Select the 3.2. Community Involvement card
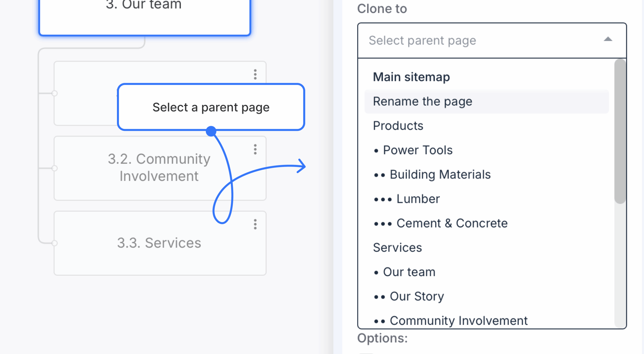 (160, 168)
